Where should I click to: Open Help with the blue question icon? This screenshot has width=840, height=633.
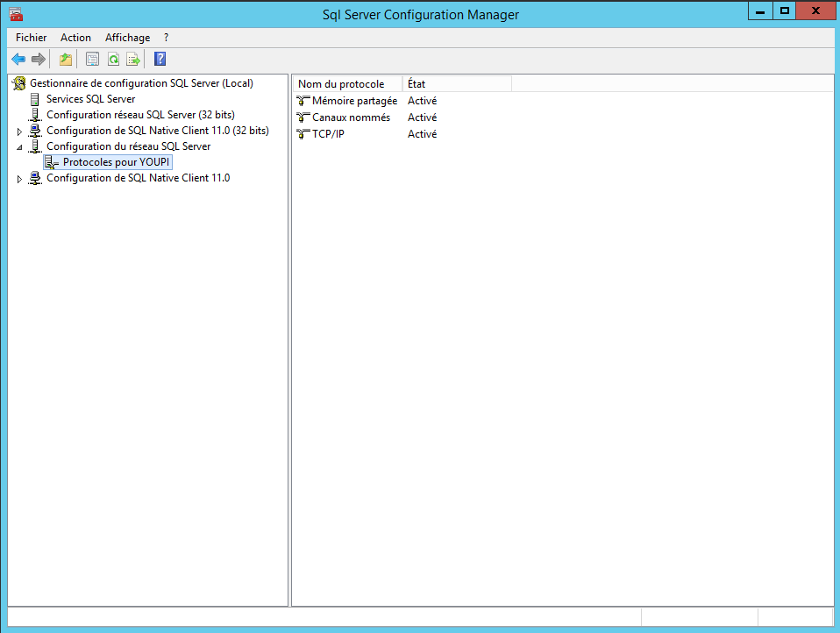point(160,59)
